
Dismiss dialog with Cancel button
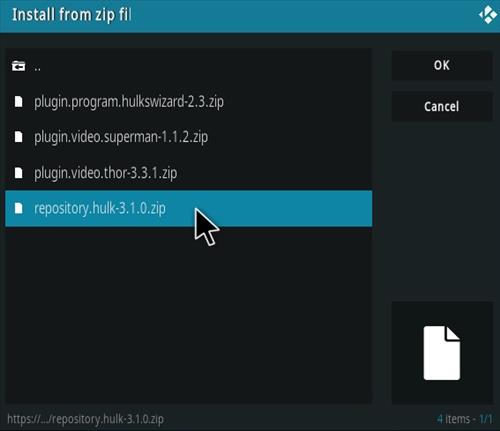tap(442, 106)
